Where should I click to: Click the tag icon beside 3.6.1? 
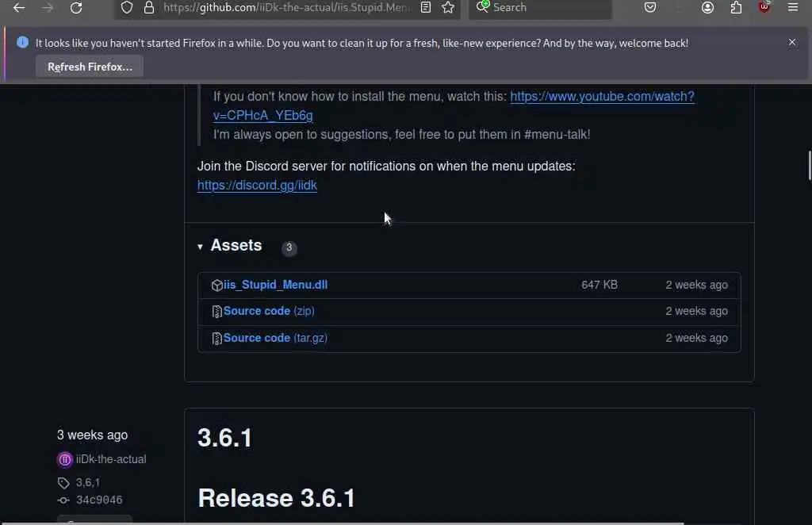click(63, 483)
